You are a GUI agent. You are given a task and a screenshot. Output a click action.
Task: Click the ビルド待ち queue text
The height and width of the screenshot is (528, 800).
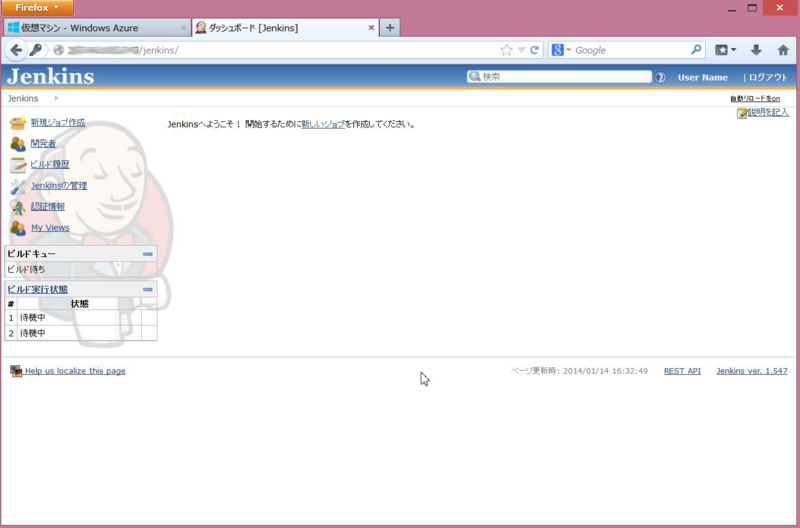(x=26, y=269)
